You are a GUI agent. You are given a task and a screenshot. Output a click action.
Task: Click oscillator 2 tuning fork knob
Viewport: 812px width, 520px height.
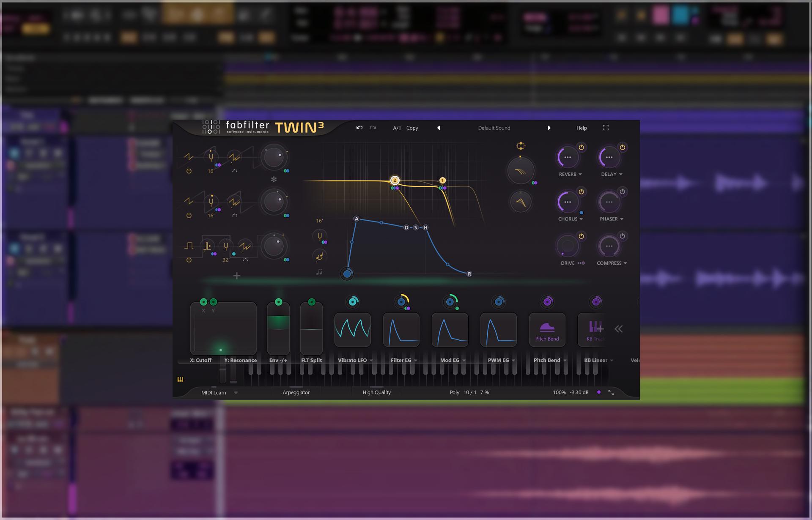click(x=211, y=202)
